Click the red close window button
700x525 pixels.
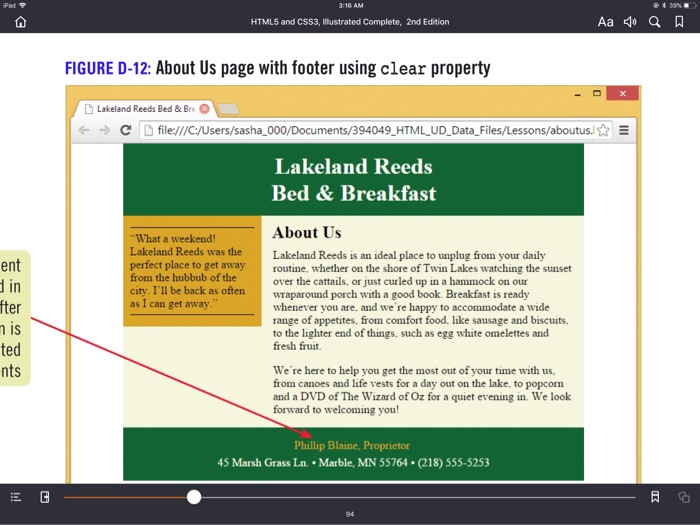coord(622,93)
